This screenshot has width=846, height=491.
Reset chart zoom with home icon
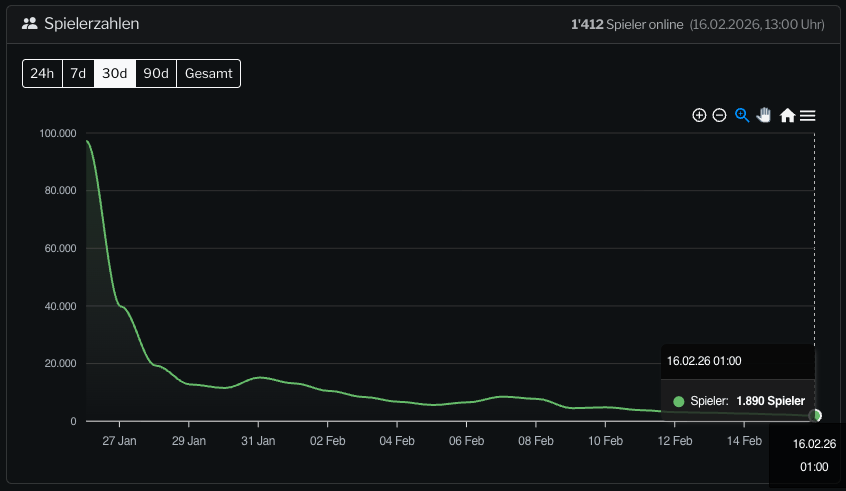(787, 115)
